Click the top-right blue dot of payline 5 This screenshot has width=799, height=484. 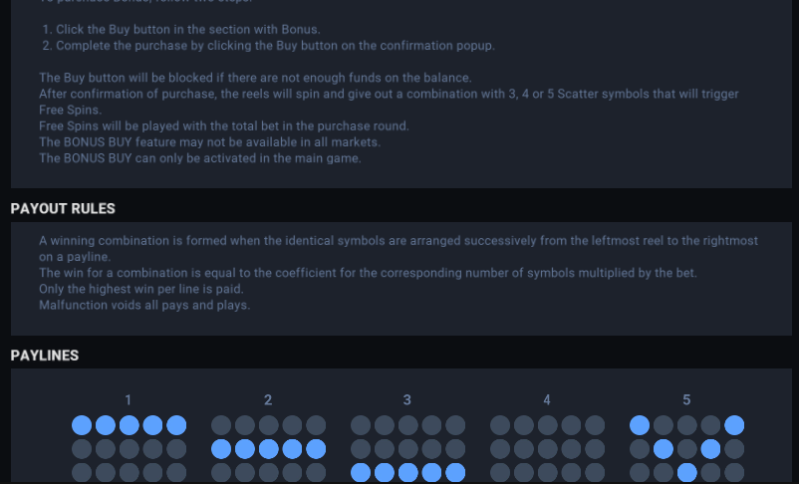tap(734, 425)
